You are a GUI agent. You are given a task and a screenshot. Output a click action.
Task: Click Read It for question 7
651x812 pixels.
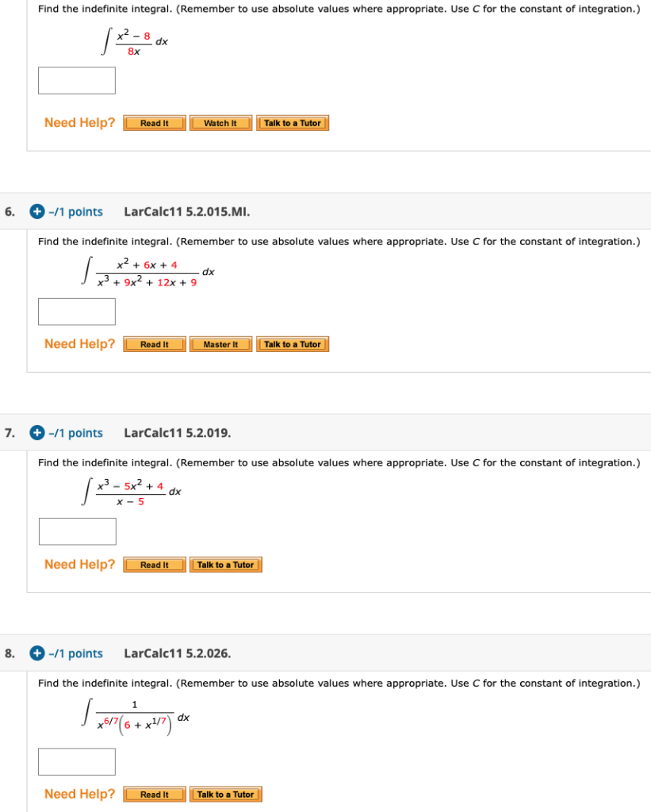click(154, 565)
